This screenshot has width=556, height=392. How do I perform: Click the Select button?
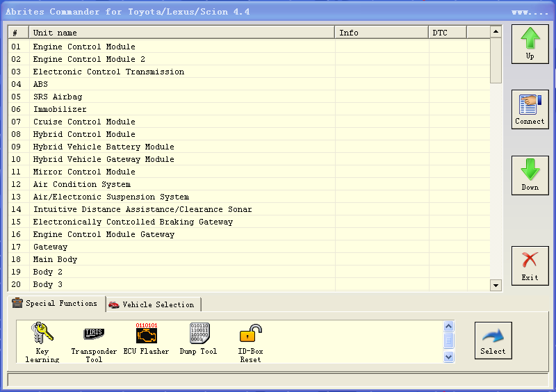pos(493,341)
